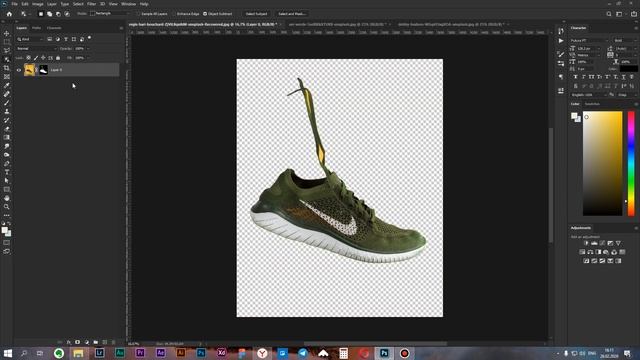Screen dimensions: 640x360
Task: Select the Eraser tool
Action: (x=7, y=129)
